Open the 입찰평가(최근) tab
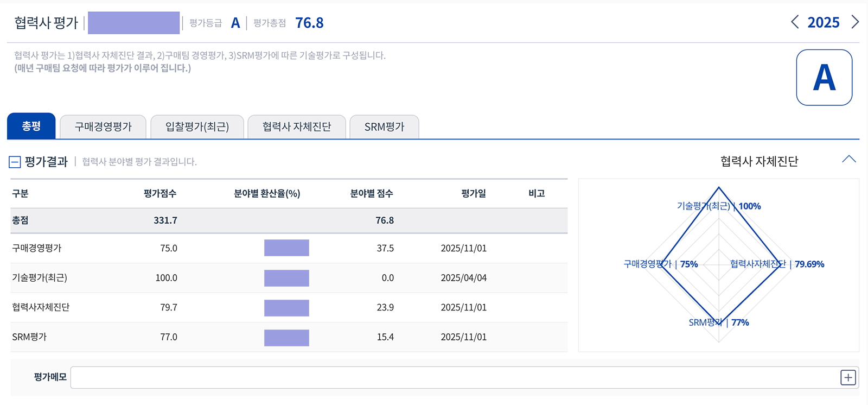868x405 pixels. pyautogui.click(x=197, y=127)
